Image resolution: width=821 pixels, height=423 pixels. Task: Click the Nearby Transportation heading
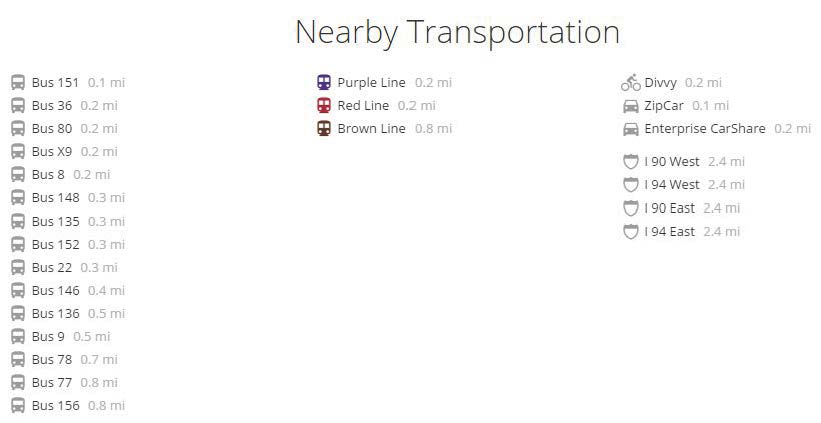(x=457, y=32)
